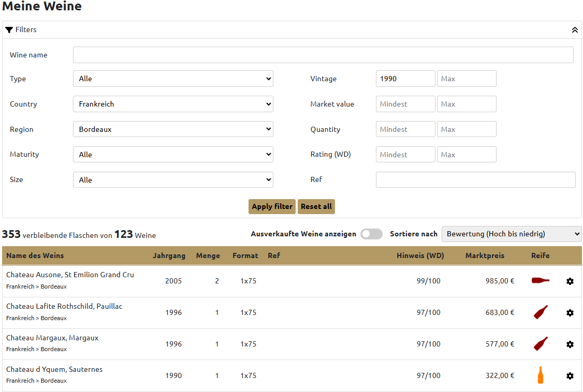Viewport: 583px width, 392px height.
Task: Toggle Ausverkaufte Weine anzeigen switch
Action: click(x=371, y=234)
